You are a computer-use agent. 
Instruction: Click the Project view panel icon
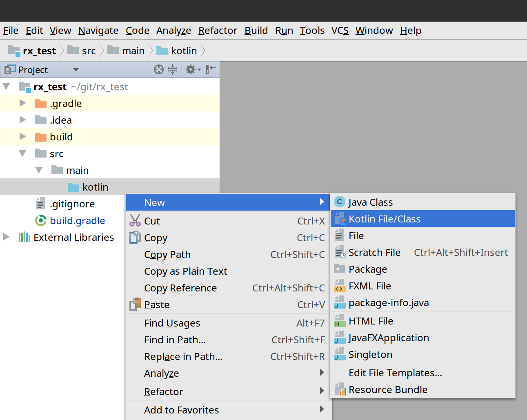[x=10, y=70]
